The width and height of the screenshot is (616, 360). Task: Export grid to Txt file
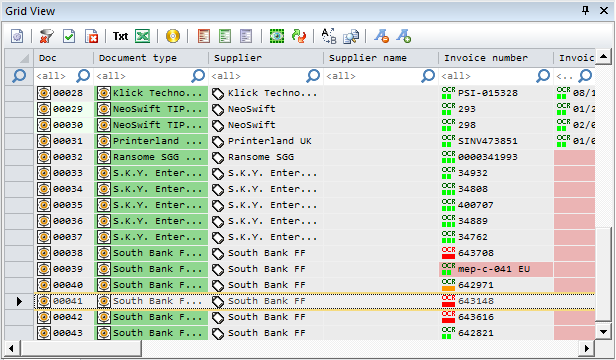pos(120,37)
